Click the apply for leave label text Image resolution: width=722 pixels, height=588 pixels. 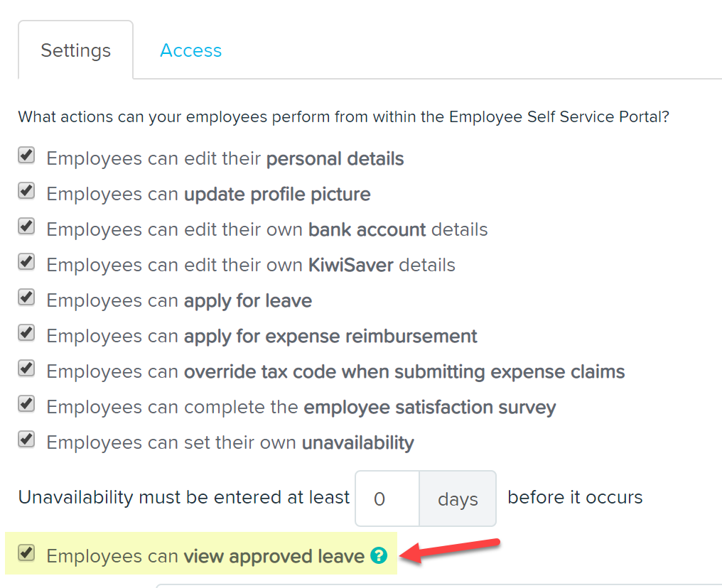(179, 301)
